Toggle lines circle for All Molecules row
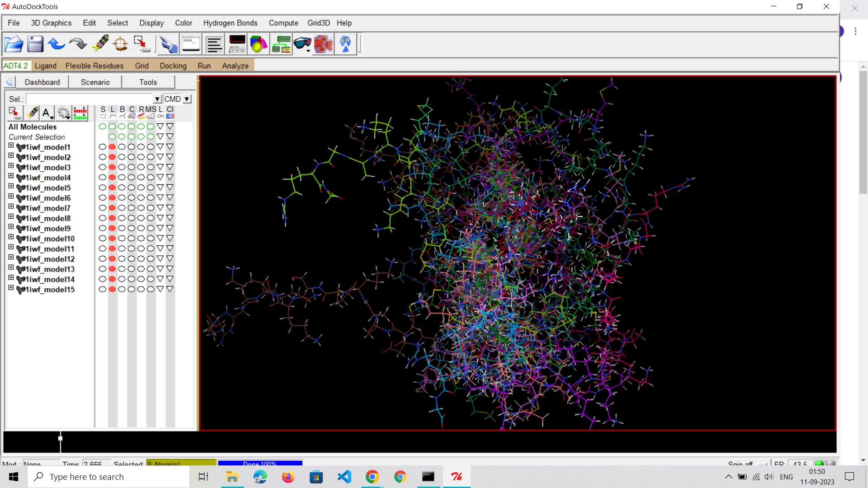868x488 pixels. click(112, 127)
